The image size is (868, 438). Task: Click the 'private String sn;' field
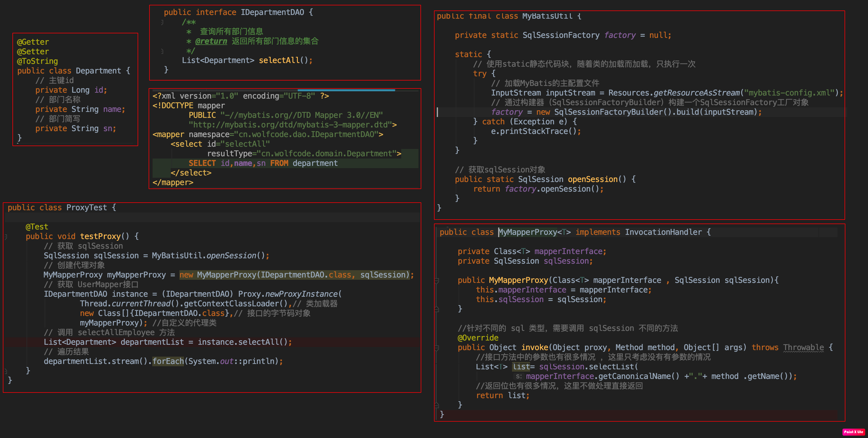(x=76, y=128)
